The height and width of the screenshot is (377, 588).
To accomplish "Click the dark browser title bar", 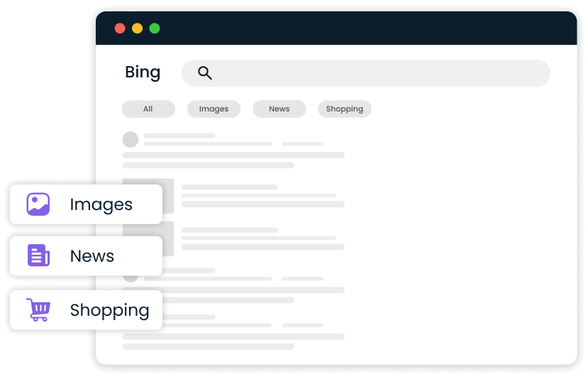I will 355,28.
